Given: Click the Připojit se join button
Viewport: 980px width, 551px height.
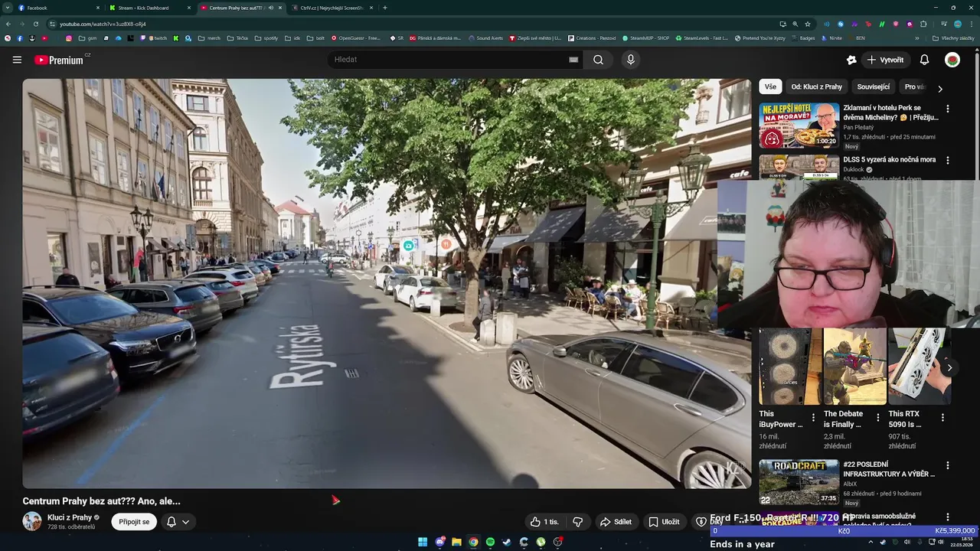Looking at the screenshot, I should 134,522.
